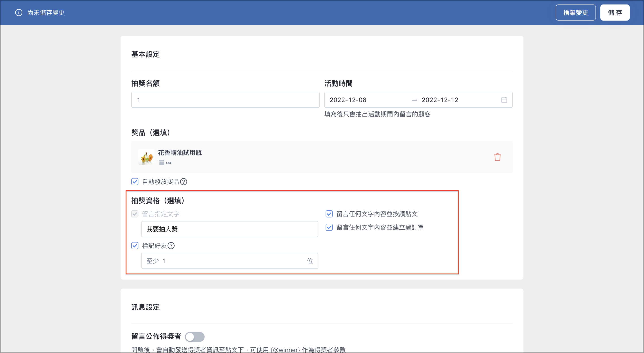The height and width of the screenshot is (353, 644).
Task: Uncheck 留言任何文字內容並按讚貼文 checkbox
Action: 329,214
